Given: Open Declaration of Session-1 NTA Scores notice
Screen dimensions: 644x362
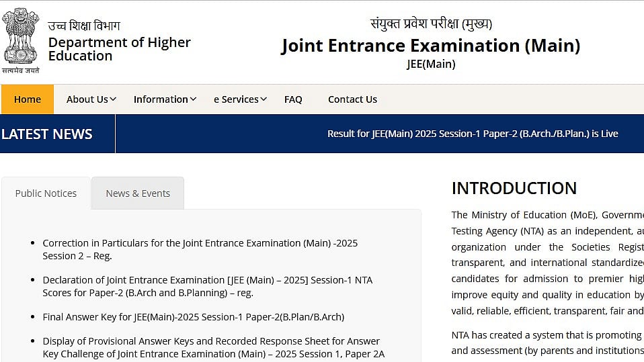Looking at the screenshot, I should pyautogui.click(x=207, y=286).
